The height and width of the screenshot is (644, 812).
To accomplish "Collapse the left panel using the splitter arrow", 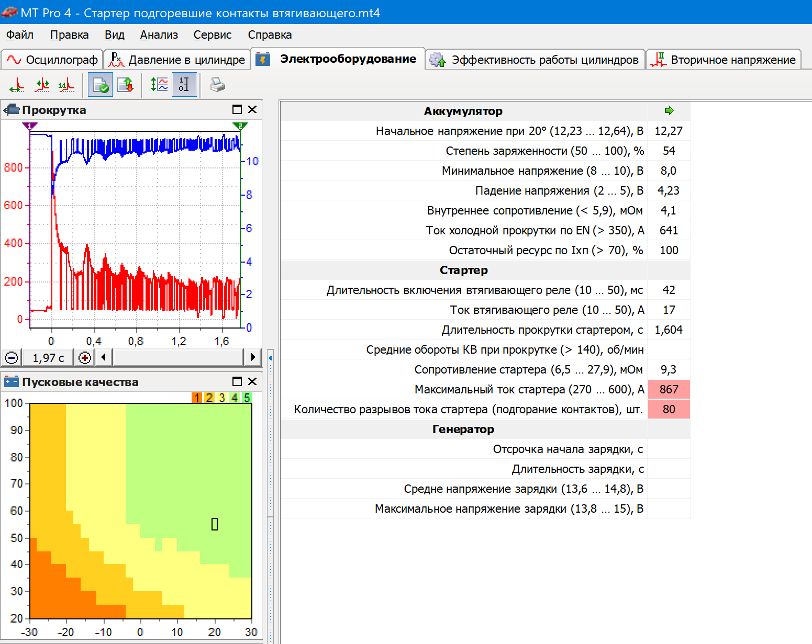I will (x=271, y=358).
